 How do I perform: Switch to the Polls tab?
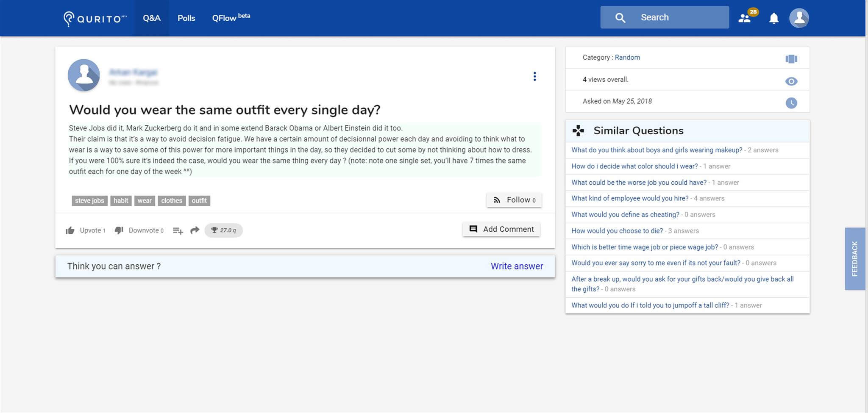point(186,18)
